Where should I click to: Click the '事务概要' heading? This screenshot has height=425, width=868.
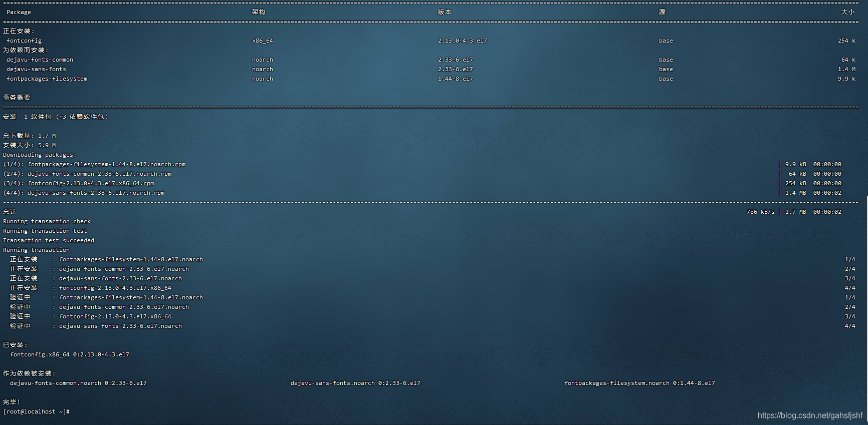click(17, 98)
